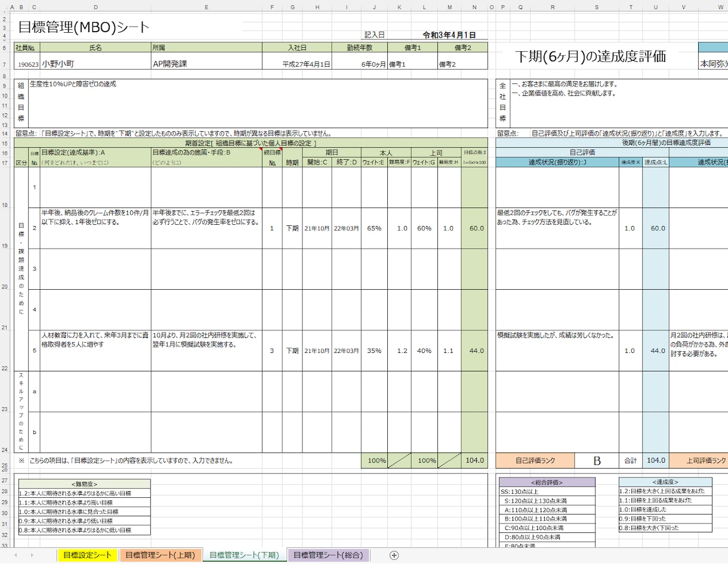The image size is (728, 564).
Task: Select column N header
Action: (x=474, y=7)
